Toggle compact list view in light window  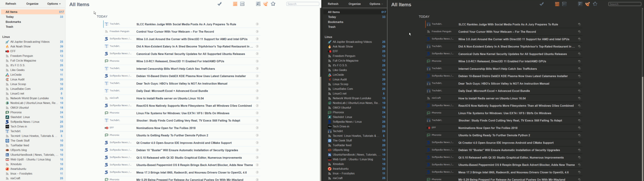(235, 4)
